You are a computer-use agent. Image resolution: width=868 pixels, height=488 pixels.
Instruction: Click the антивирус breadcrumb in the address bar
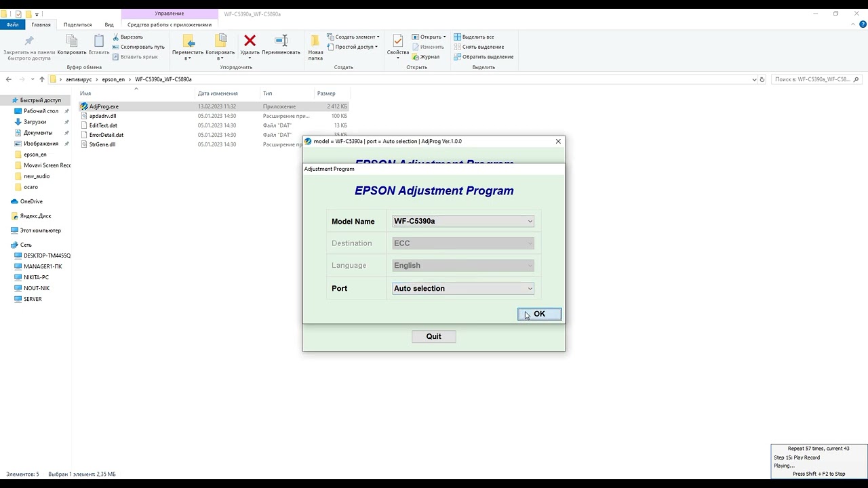tap(79, 79)
